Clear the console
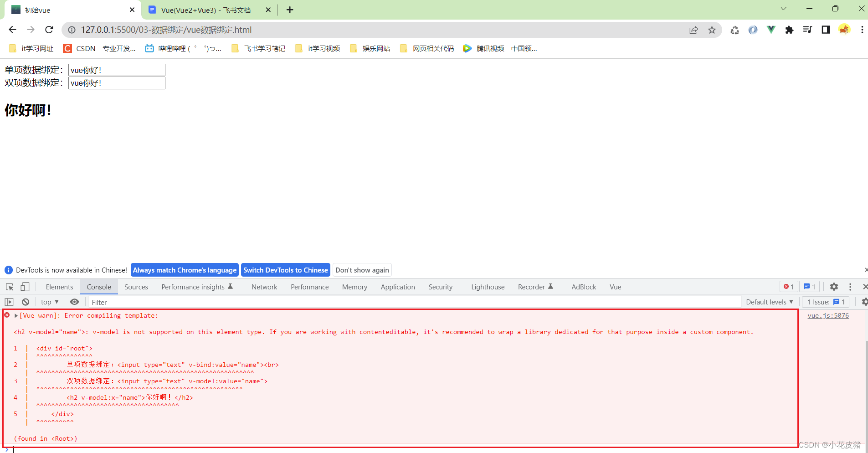868x453 pixels. point(26,302)
